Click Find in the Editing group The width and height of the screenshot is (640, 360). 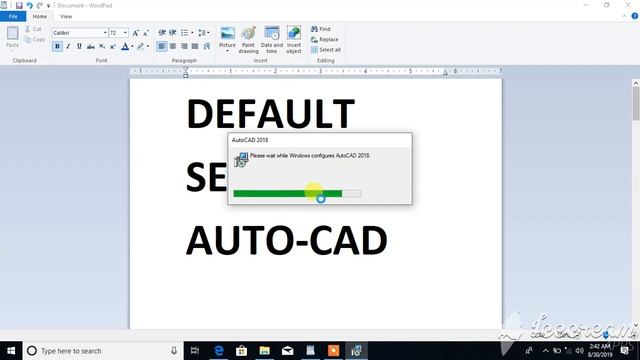tap(320, 29)
